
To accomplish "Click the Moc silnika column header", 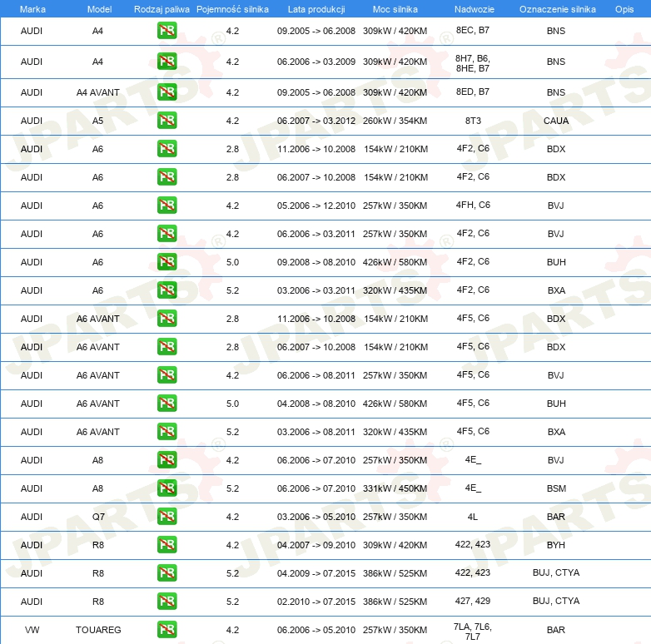I will (395, 9).
